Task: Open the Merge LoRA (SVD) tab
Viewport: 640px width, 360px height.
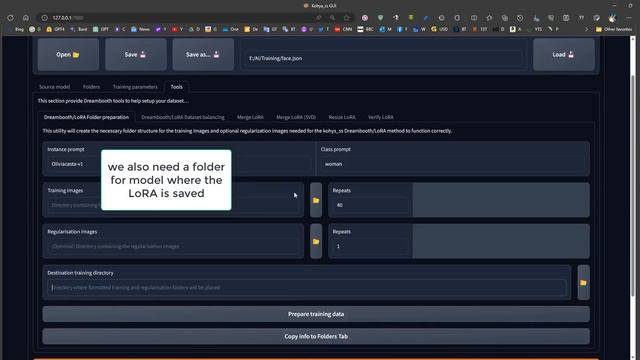Action: pyautogui.click(x=296, y=117)
